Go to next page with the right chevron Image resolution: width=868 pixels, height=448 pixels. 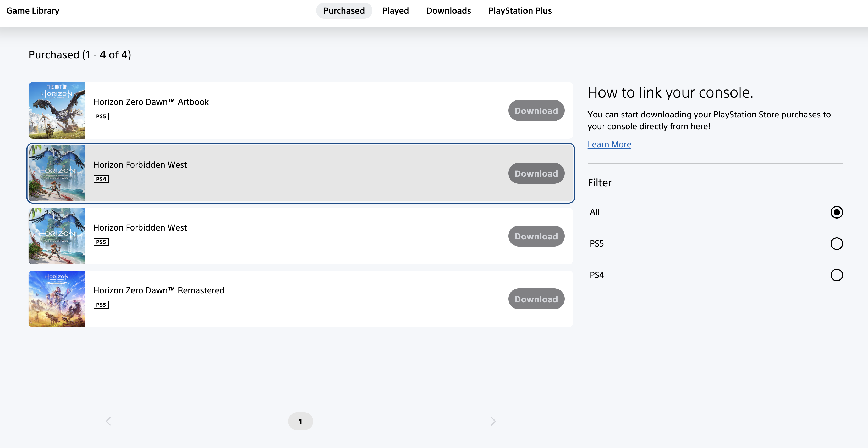click(x=493, y=421)
